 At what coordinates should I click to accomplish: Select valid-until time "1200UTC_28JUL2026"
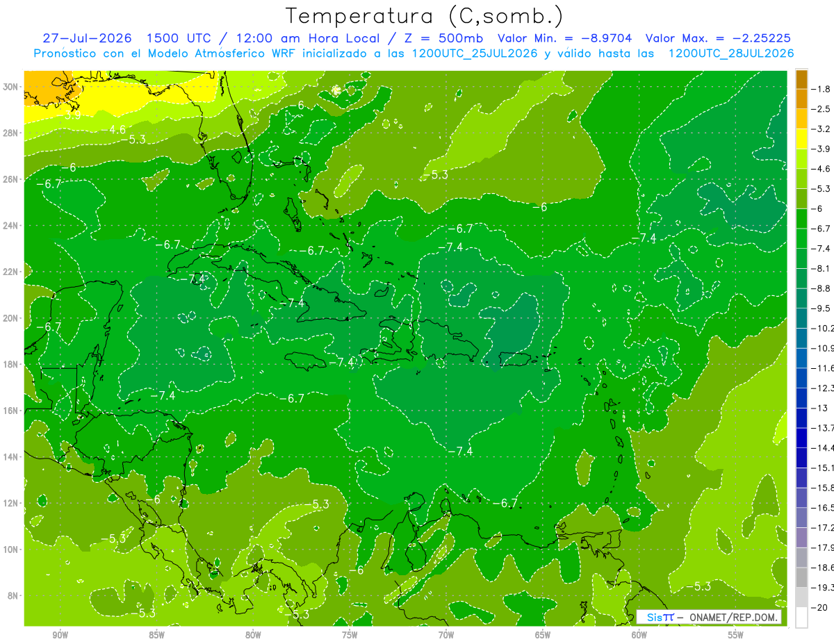point(730,53)
